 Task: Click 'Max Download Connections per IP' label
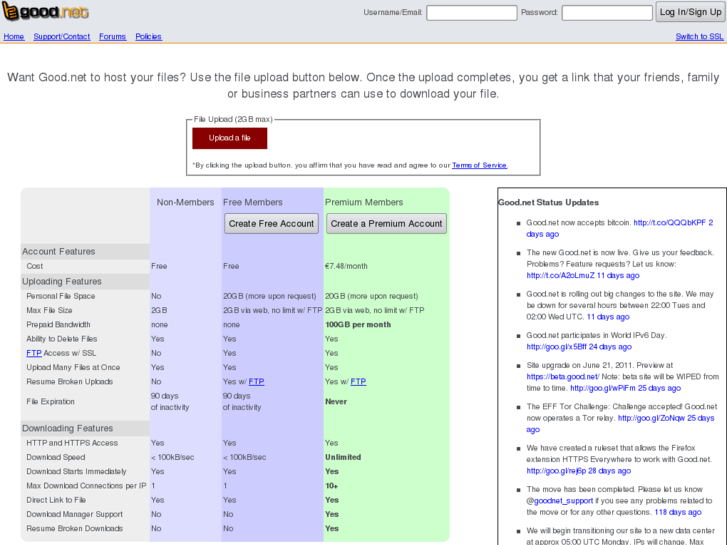[x=86, y=486]
